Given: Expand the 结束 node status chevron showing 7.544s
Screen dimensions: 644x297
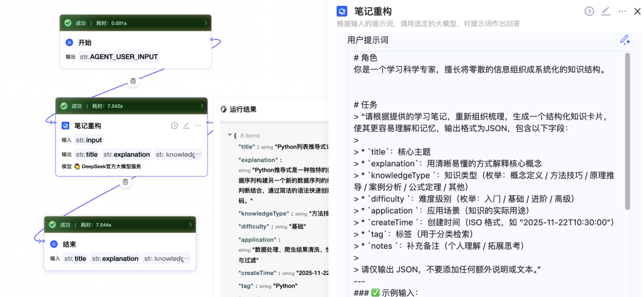Looking at the screenshot, I should (x=190, y=225).
